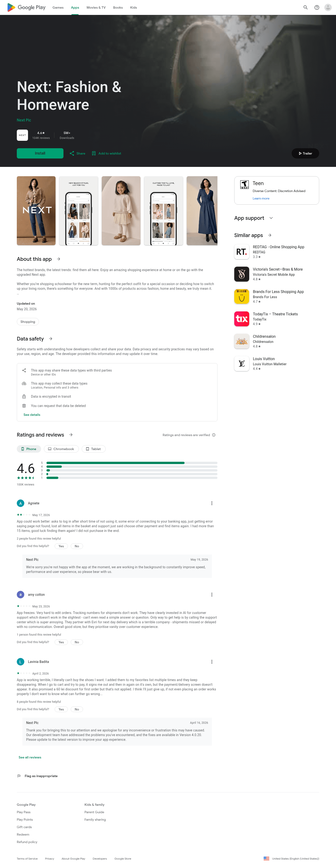The image size is (336, 868).
Task: Open the TodayTix app icon
Action: coord(241,319)
